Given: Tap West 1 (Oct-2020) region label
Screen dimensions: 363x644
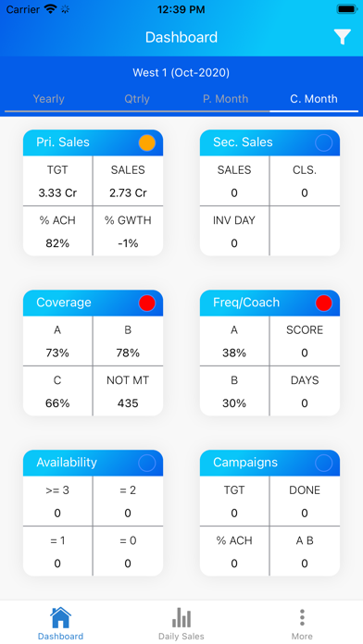Looking at the screenshot, I should pyautogui.click(x=181, y=73).
